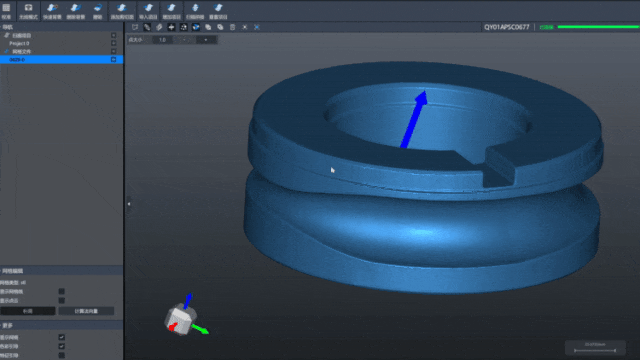Image resolution: width=640 pixels, height=360 pixels.
Task: Click the 计算法向量 button
Action: pyautogui.click(x=86, y=311)
